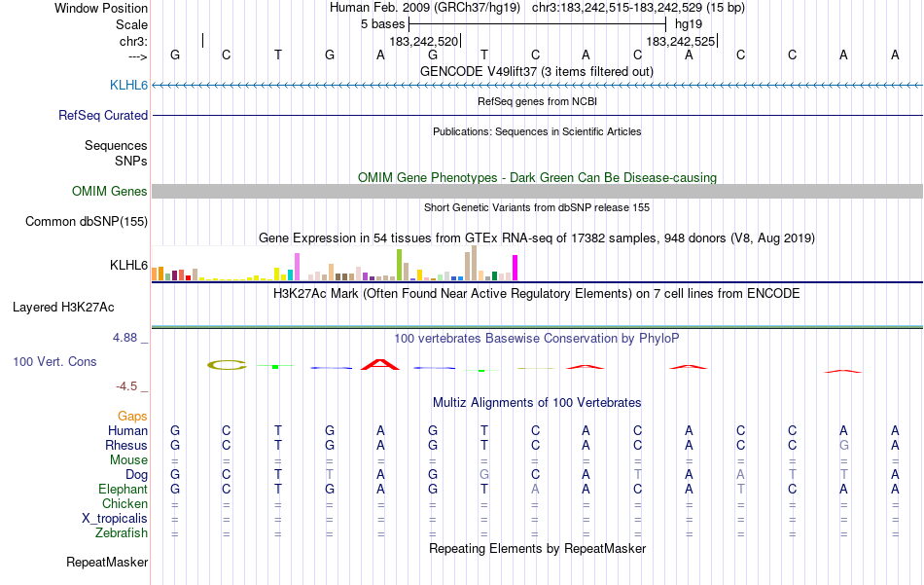Image resolution: width=924 pixels, height=585 pixels.
Task: Click the chr3:183,242,515-183,242,529 (15 bp) range text
Action: tap(638, 8)
